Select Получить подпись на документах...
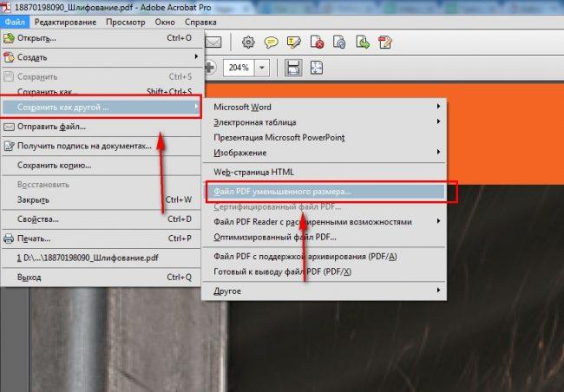The image size is (564, 392). coord(102,146)
